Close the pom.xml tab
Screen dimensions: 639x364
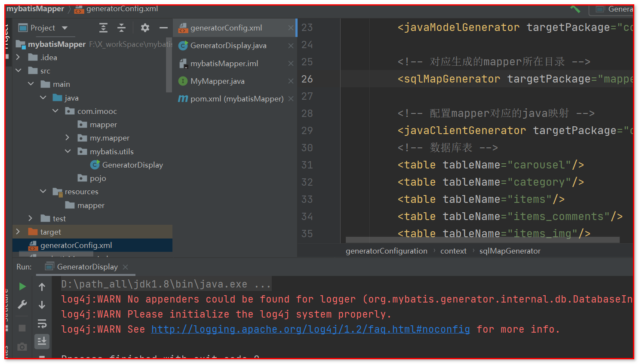point(291,99)
